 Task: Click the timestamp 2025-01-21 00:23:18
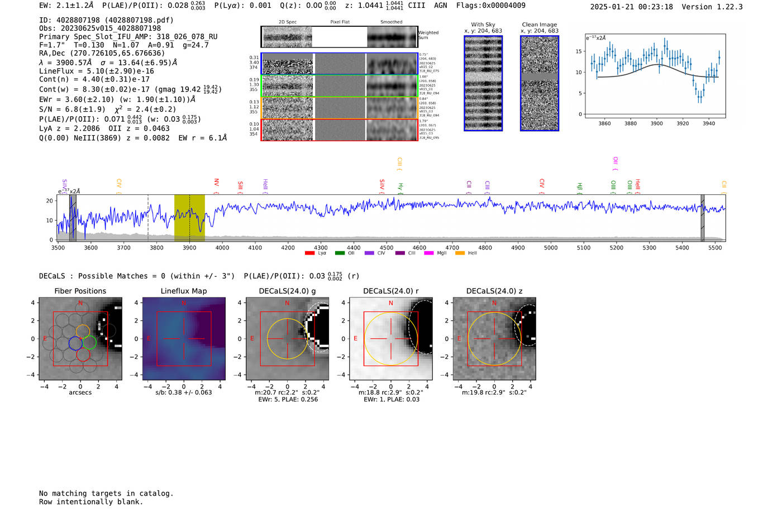tap(632, 7)
